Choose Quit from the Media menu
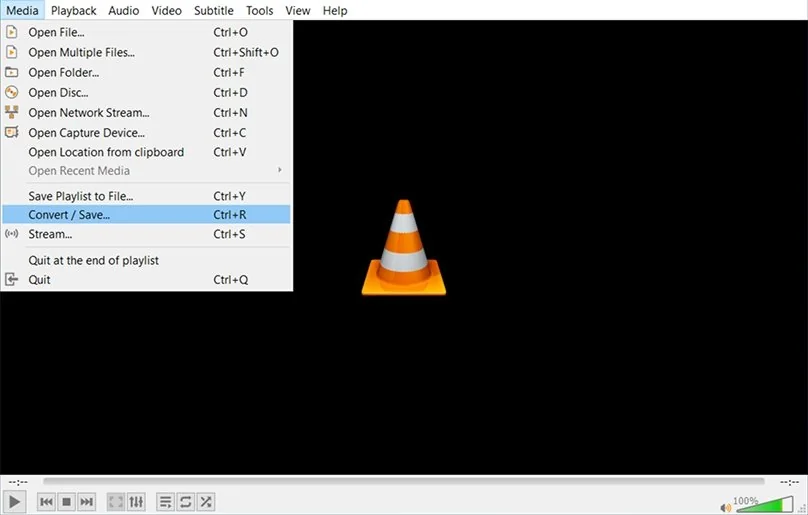This screenshot has width=808, height=515. (x=146, y=280)
